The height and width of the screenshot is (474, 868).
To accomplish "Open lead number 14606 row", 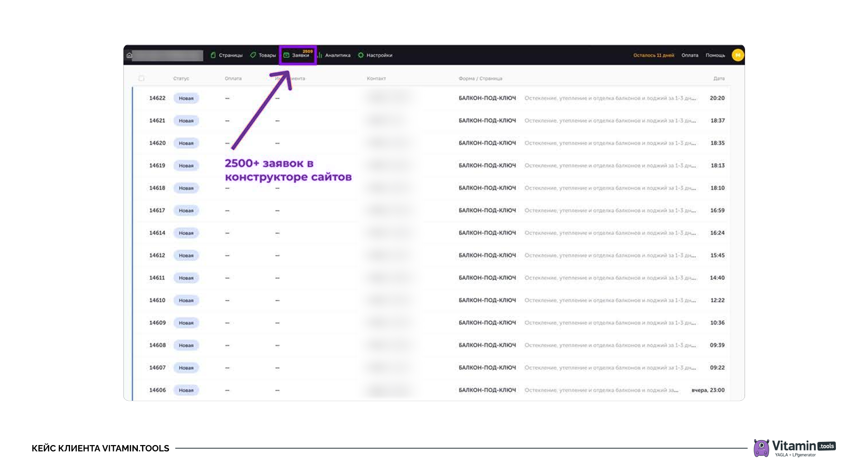I will (157, 390).
